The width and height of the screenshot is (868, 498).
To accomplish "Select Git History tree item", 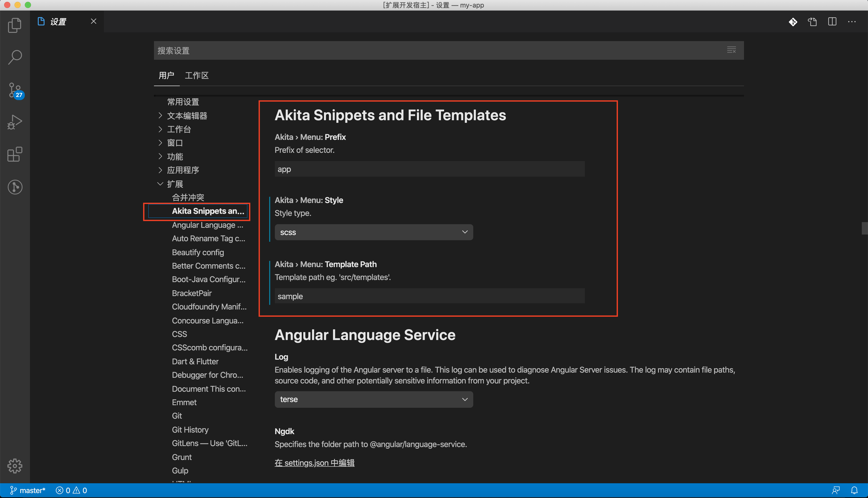I will 190,429.
